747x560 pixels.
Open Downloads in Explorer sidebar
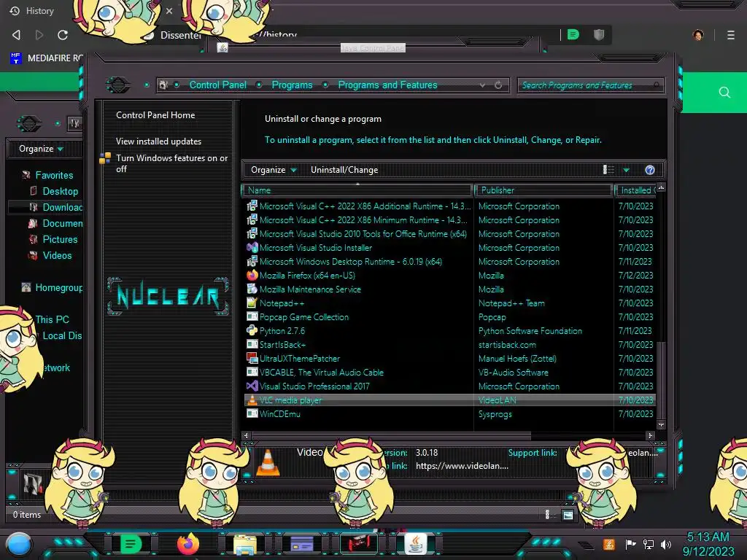coord(62,207)
